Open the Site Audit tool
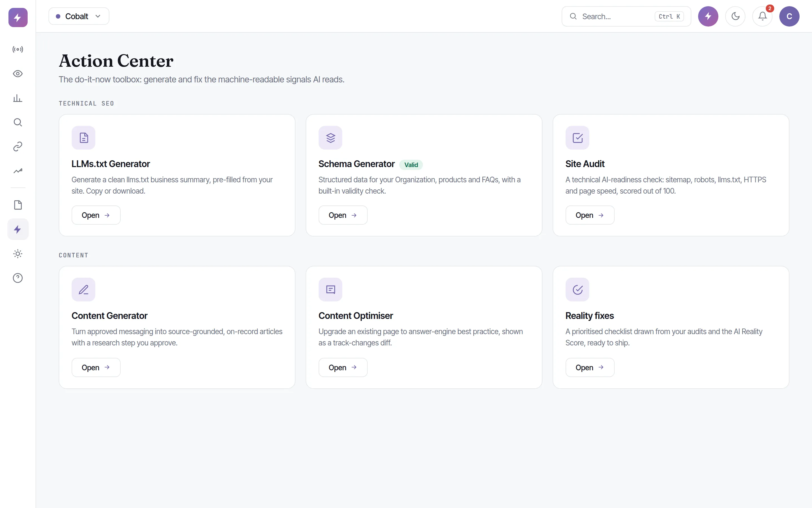Image resolution: width=812 pixels, height=508 pixels. [590, 215]
